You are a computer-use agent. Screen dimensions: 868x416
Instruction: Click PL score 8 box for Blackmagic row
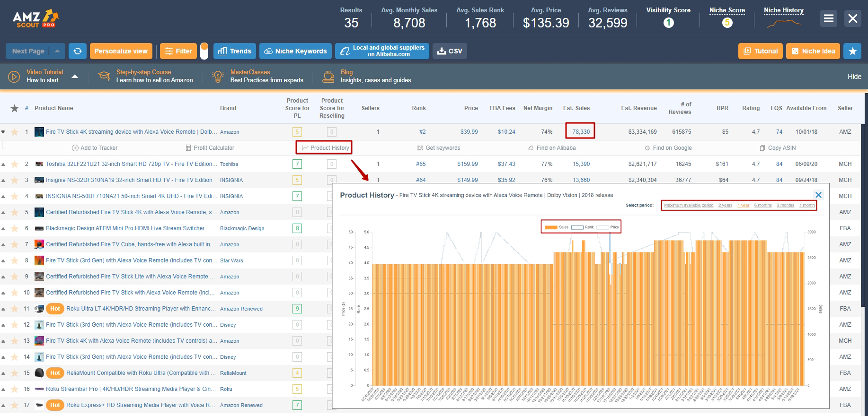click(297, 228)
